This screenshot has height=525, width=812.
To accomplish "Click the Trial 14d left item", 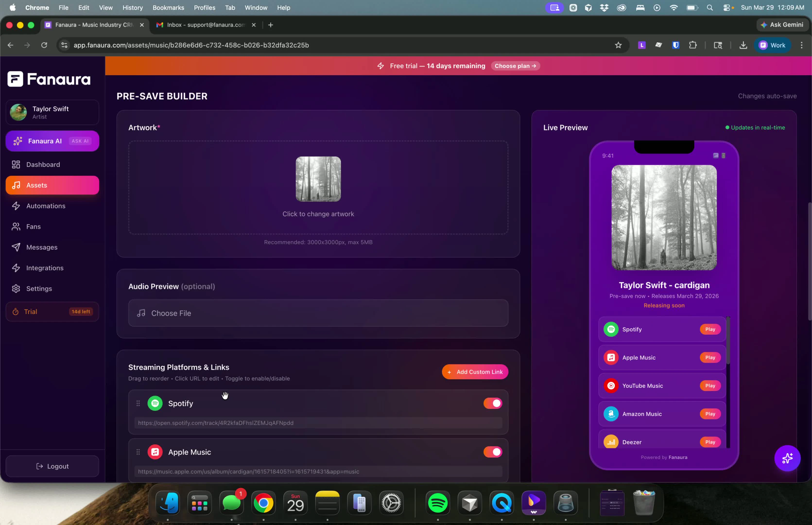I will click(52, 312).
